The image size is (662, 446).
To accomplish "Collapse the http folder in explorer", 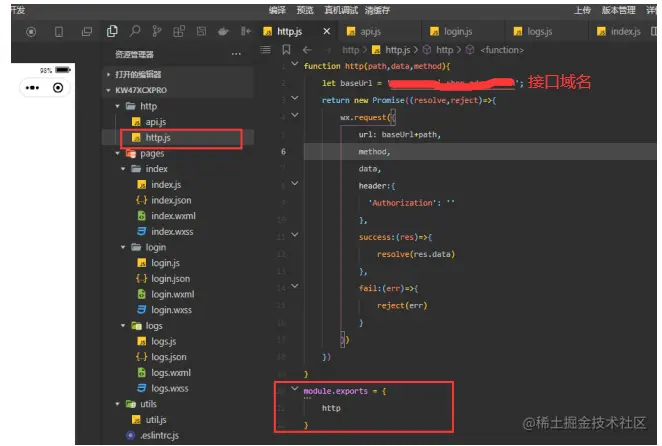I will coord(117,106).
